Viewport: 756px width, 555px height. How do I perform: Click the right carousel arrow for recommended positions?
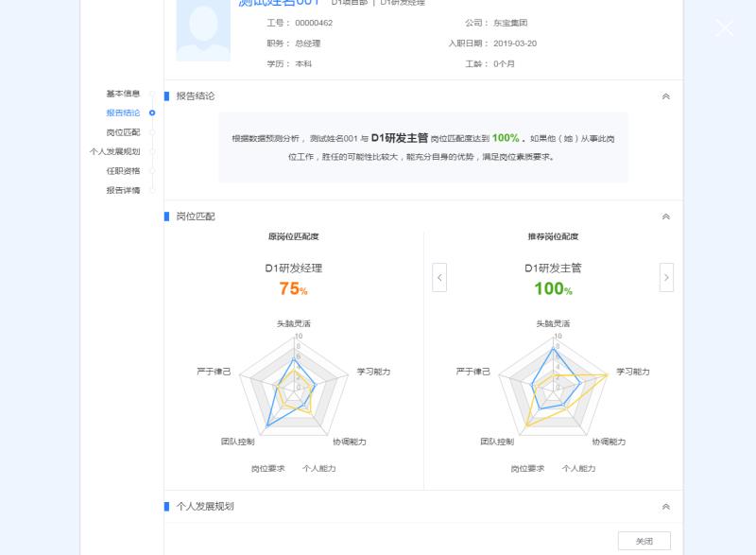click(x=667, y=277)
